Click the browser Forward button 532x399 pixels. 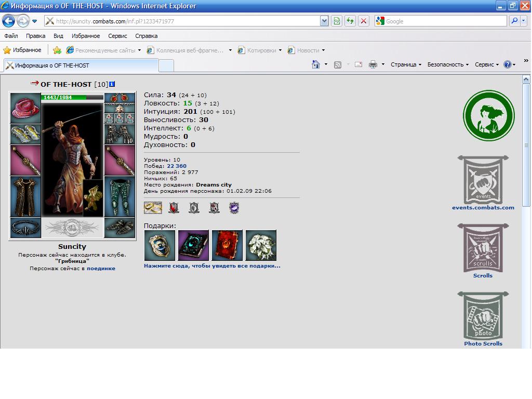point(23,21)
